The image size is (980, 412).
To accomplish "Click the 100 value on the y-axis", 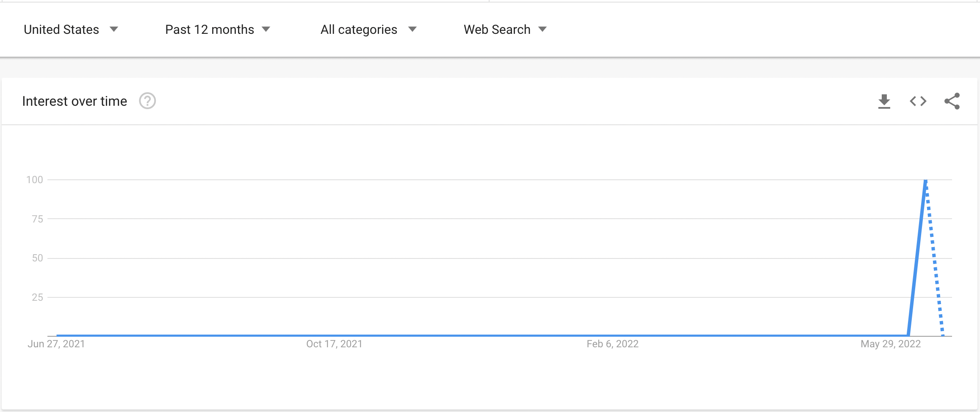I will coord(35,180).
